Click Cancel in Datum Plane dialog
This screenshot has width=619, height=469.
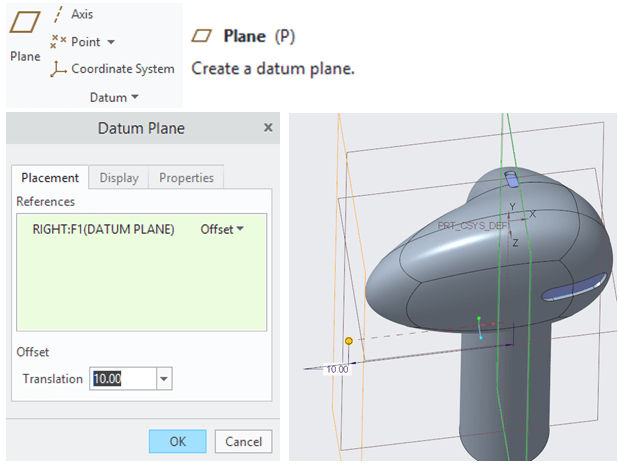click(243, 441)
